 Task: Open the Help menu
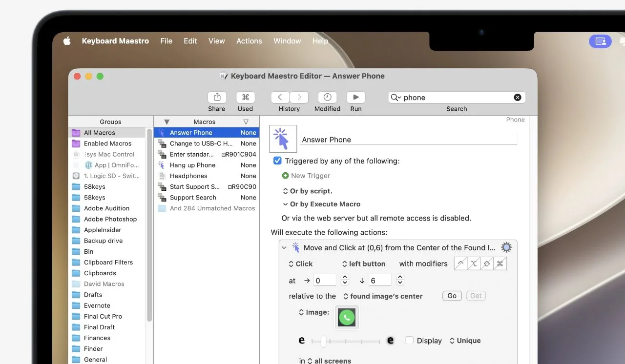point(320,41)
